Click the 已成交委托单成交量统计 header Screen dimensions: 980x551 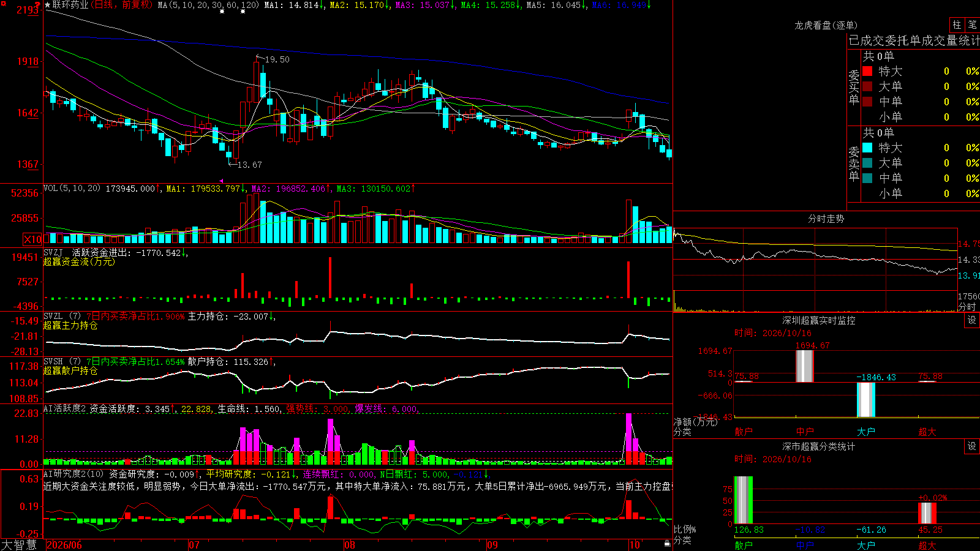[914, 41]
